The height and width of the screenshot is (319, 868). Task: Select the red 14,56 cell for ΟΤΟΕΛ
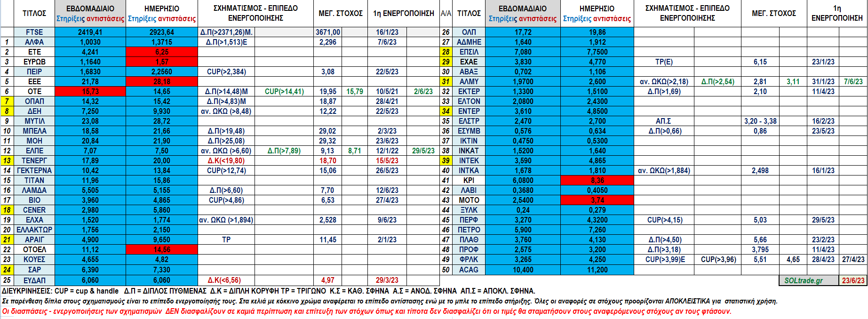(162, 249)
